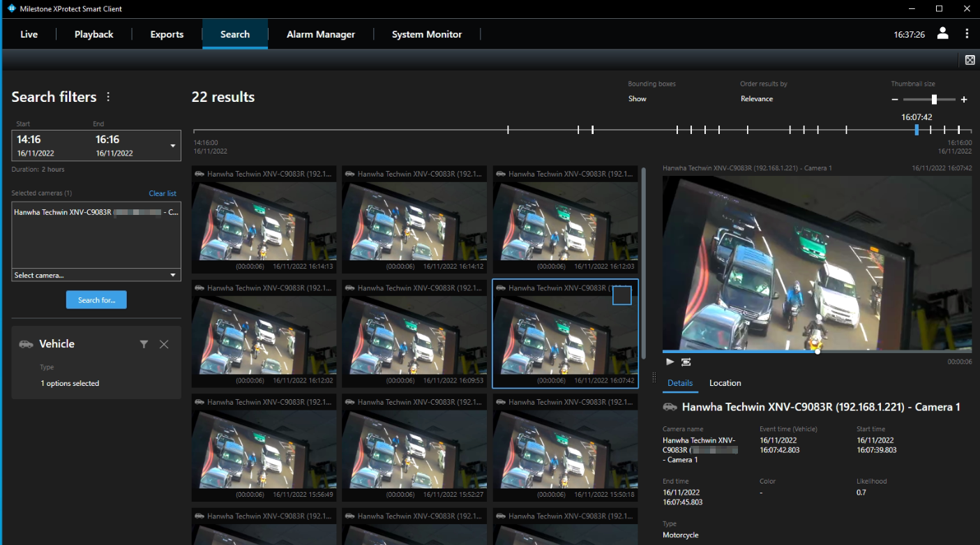
Task: Click the large preview video image
Action: pos(817,262)
